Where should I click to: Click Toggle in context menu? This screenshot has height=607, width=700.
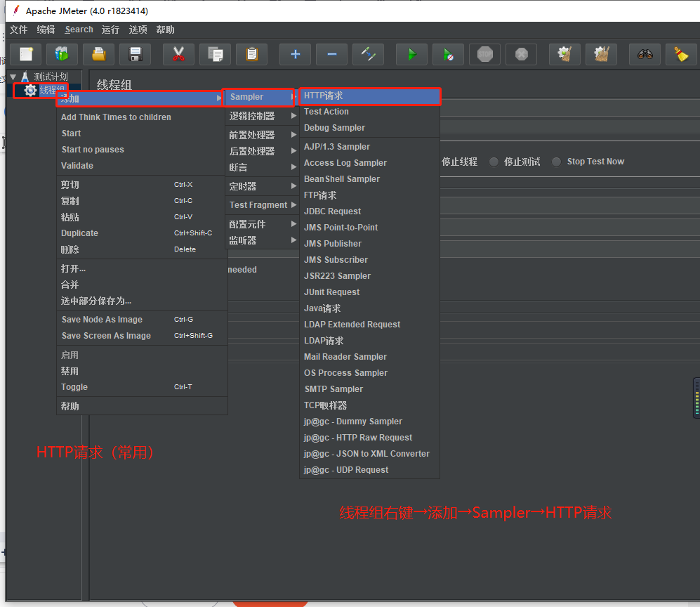pyautogui.click(x=142, y=387)
